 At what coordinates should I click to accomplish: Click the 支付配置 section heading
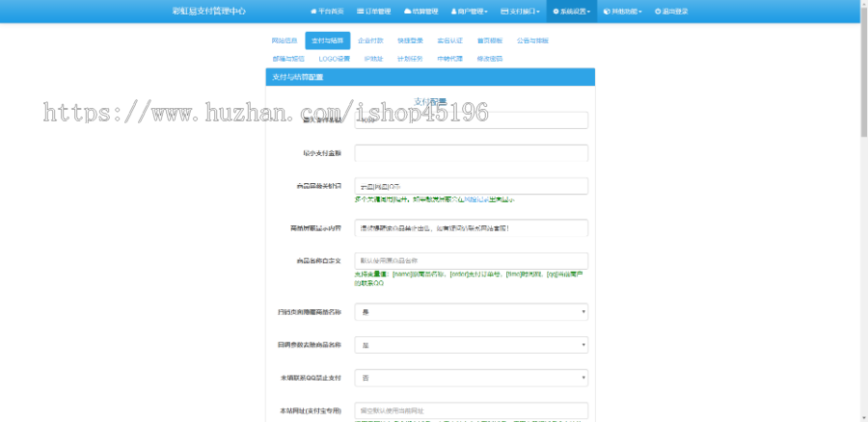point(430,102)
